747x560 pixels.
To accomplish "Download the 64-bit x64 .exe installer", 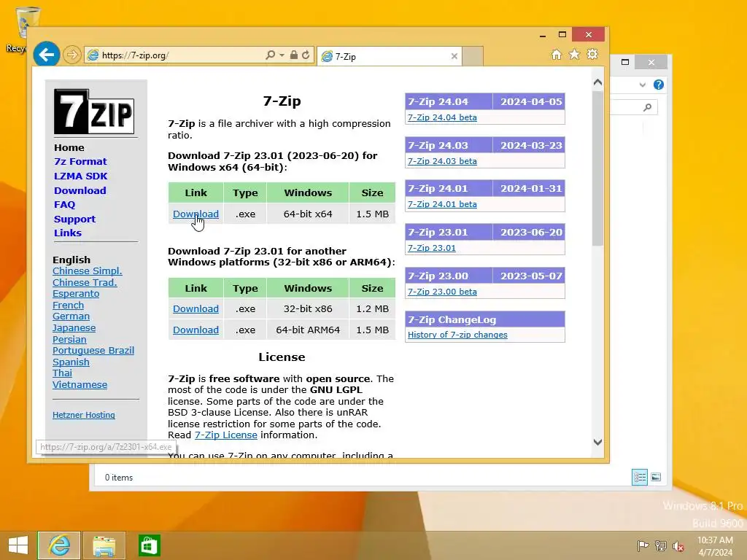I will click(x=196, y=214).
